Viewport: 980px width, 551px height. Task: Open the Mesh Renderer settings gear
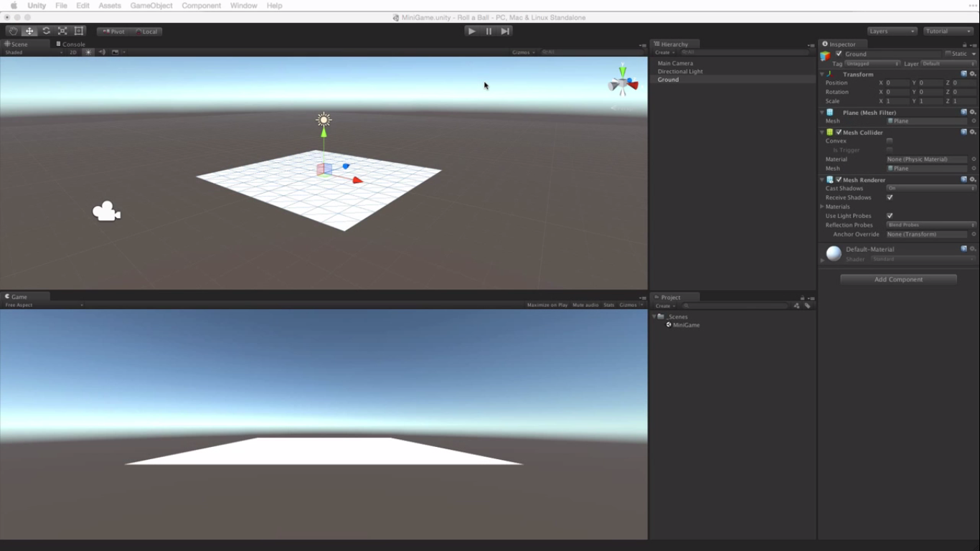pos(973,179)
